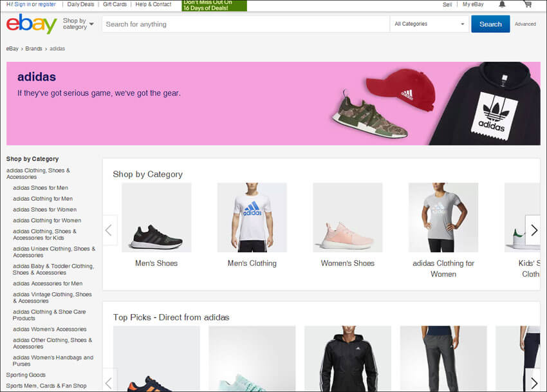Click the pink adidas hero banner
The width and height of the screenshot is (547, 392).
273,104
